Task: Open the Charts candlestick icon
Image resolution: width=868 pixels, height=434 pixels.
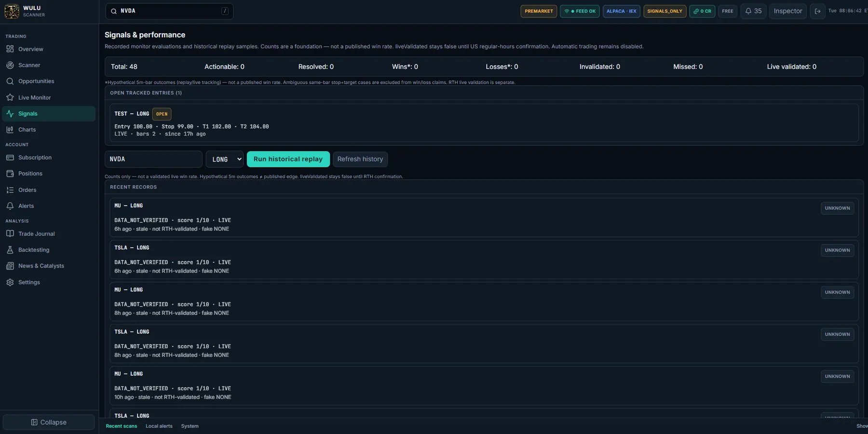Action: [10, 130]
